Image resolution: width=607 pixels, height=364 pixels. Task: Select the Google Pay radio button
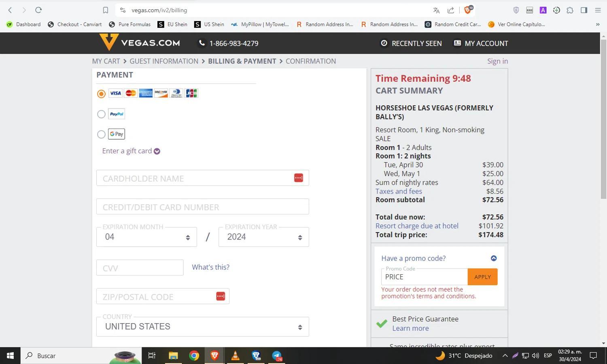click(x=101, y=134)
